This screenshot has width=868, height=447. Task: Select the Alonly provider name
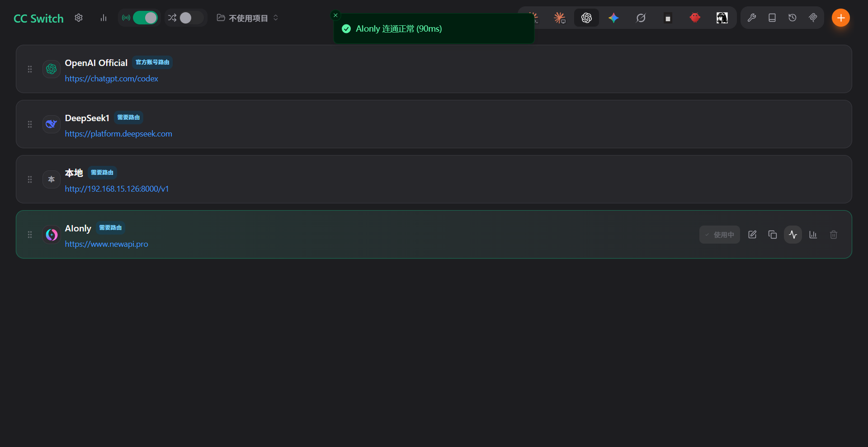(78, 228)
